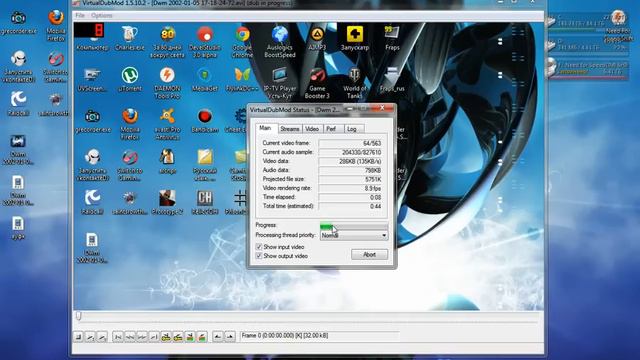Click the AIMP3 icon in the preview
This screenshot has width=640, height=360.
317,38
